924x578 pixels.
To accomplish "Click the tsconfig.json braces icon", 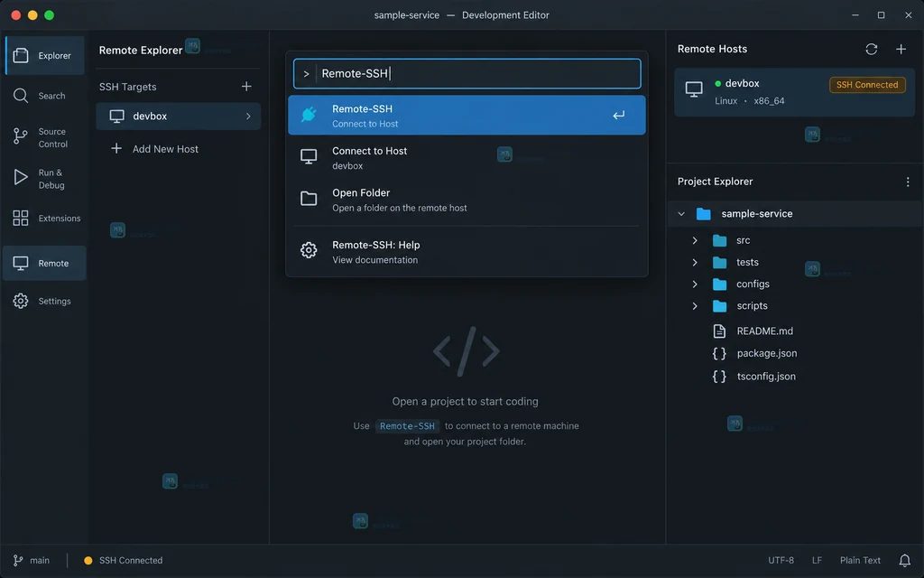I will click(x=719, y=377).
